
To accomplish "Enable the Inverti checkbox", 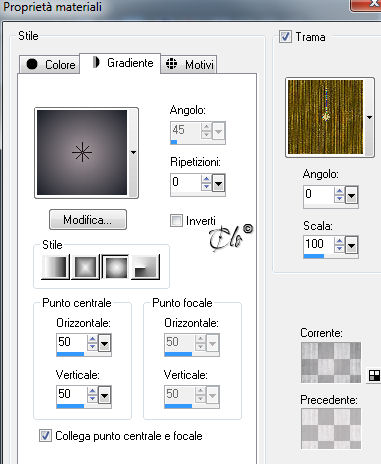I will pyautogui.click(x=176, y=221).
